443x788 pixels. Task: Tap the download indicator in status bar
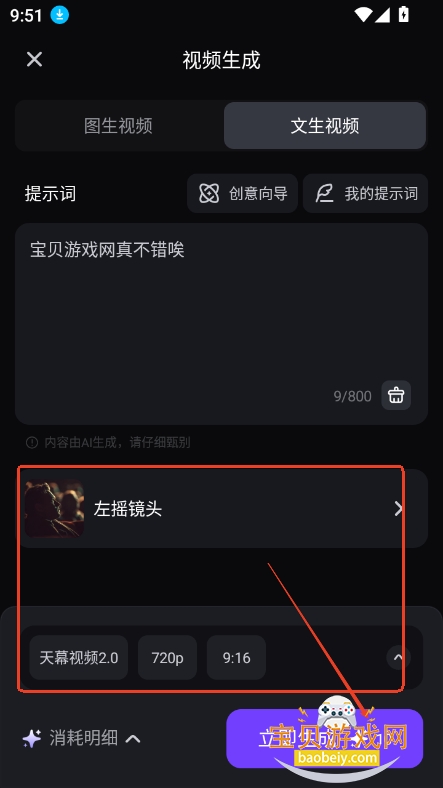[x=59, y=15]
